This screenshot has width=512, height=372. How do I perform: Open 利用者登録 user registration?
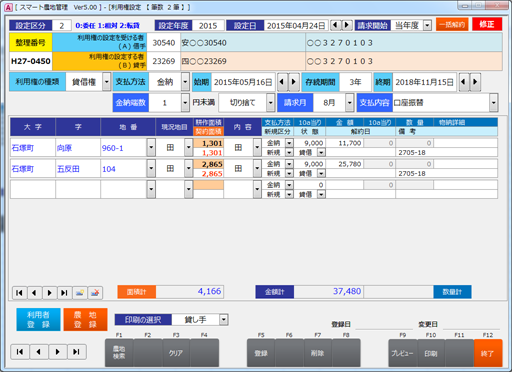coord(38,319)
